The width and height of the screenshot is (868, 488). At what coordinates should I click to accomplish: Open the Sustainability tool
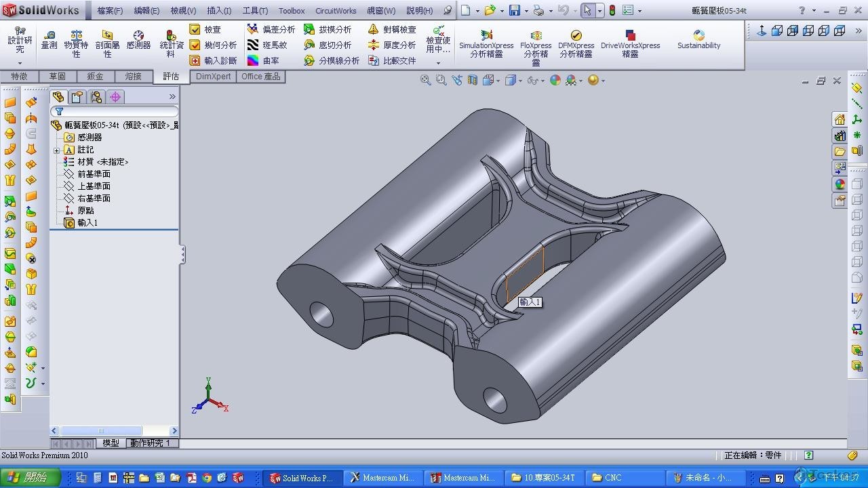click(698, 39)
